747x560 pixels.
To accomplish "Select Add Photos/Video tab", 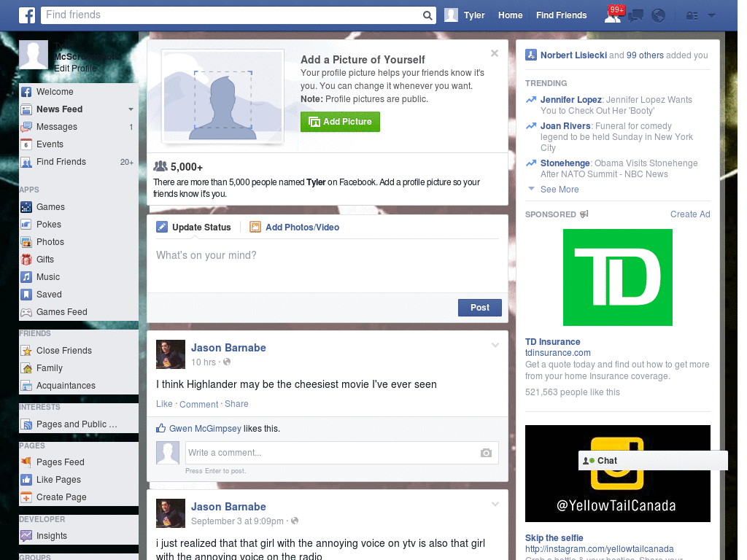I will click(x=295, y=227).
